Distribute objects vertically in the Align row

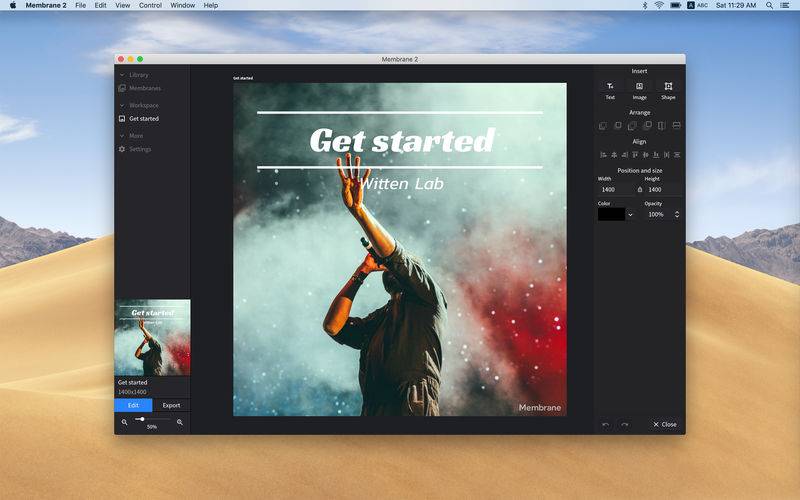pos(677,155)
